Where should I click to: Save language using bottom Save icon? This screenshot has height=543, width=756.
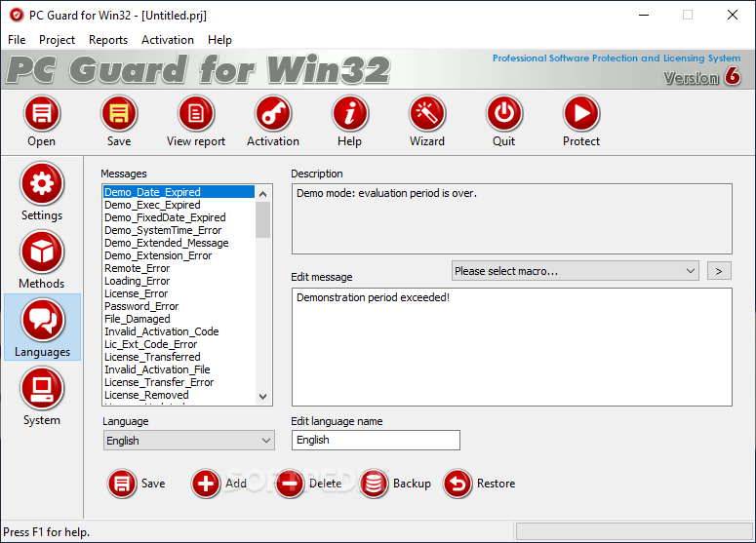122,484
